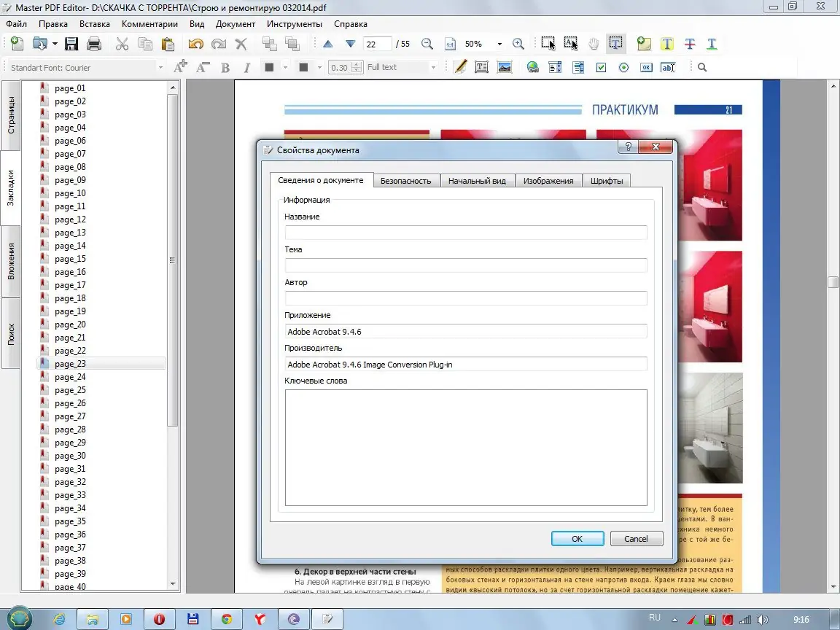Click the New document icon

coord(17,44)
